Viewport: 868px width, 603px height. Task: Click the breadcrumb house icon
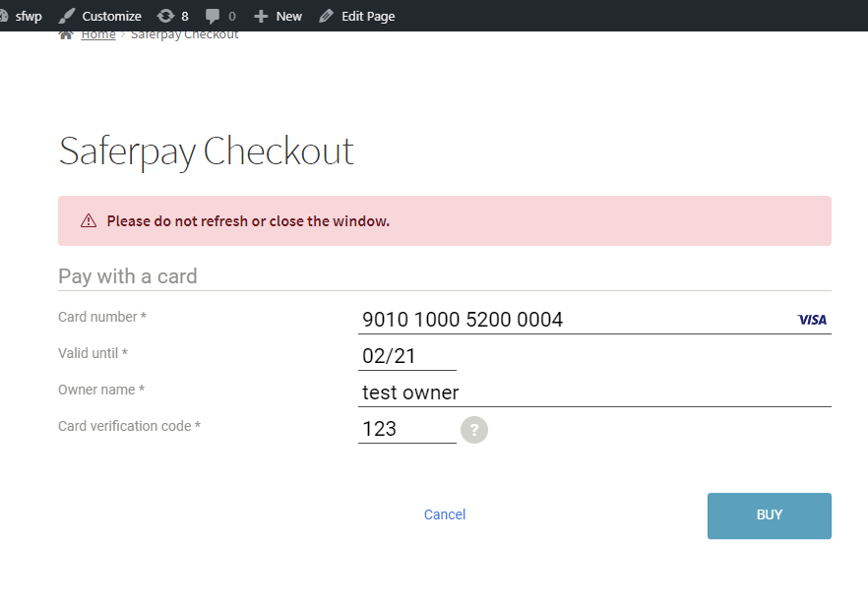tap(66, 34)
